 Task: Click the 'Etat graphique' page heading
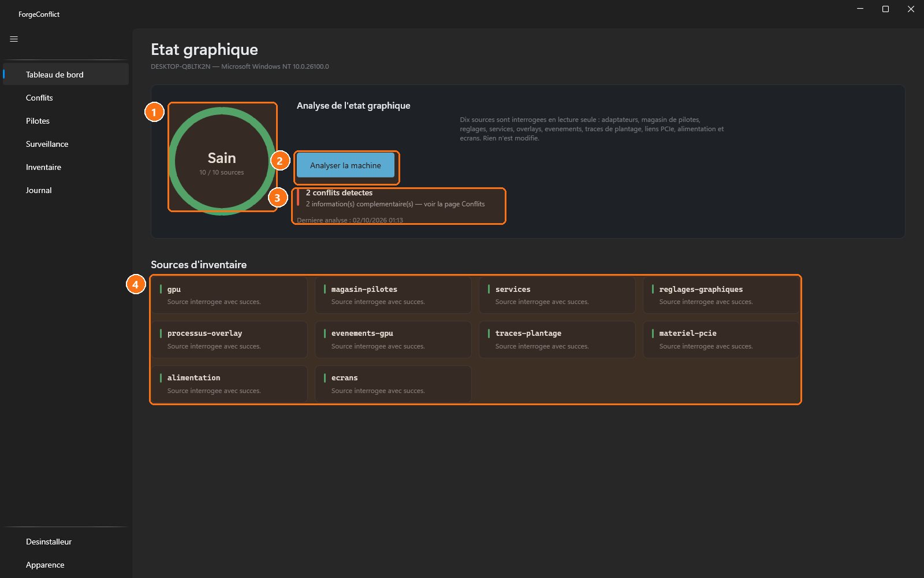coord(204,50)
